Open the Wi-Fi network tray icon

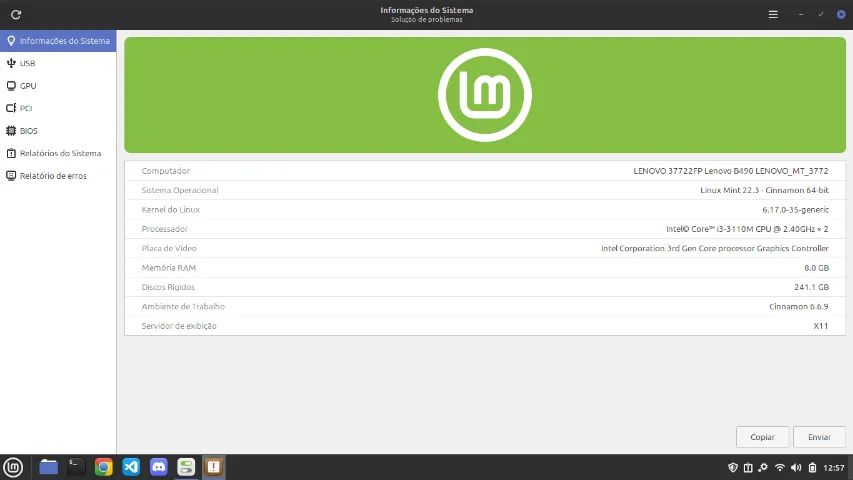(780, 467)
